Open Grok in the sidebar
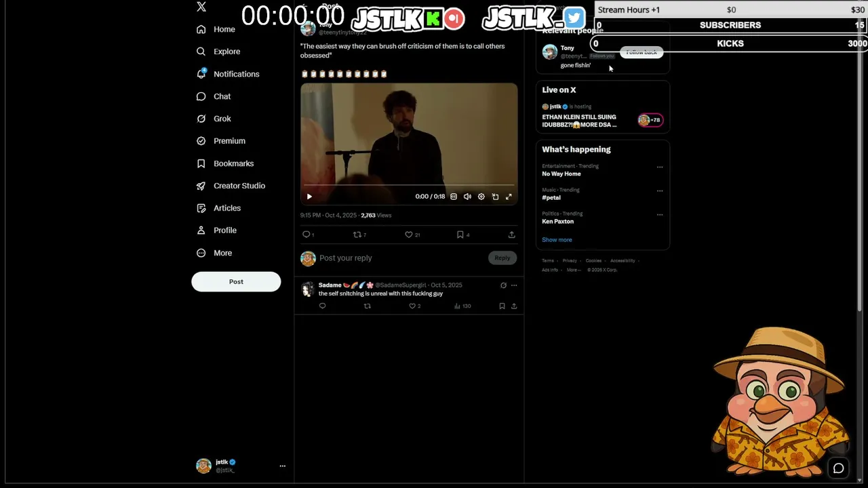Viewport: 868px width, 488px height. [x=214, y=119]
